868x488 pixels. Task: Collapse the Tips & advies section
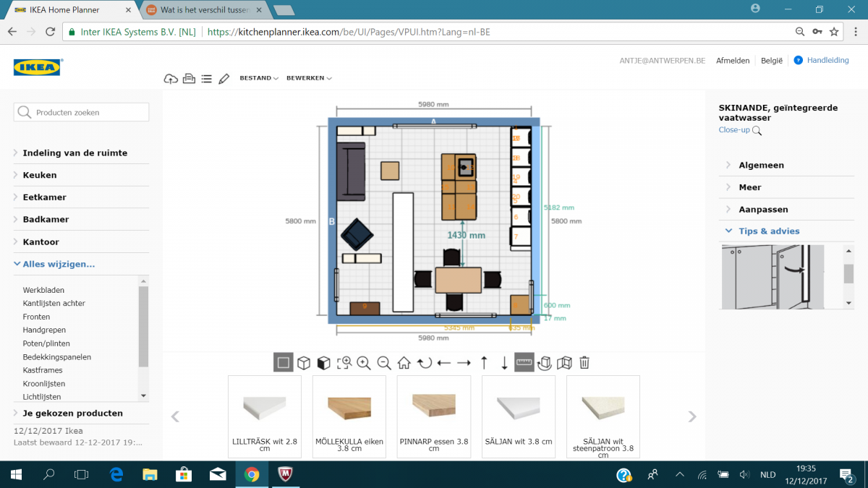pyautogui.click(x=769, y=231)
